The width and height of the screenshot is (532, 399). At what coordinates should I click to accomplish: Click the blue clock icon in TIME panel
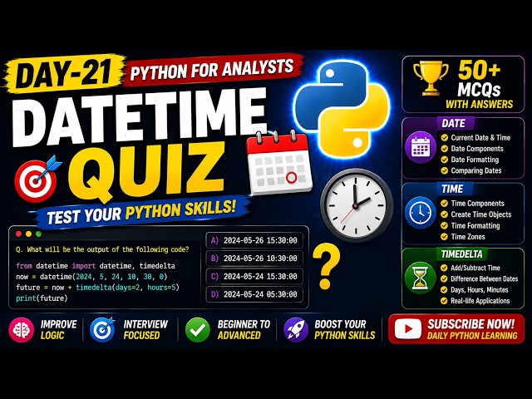[421, 213]
